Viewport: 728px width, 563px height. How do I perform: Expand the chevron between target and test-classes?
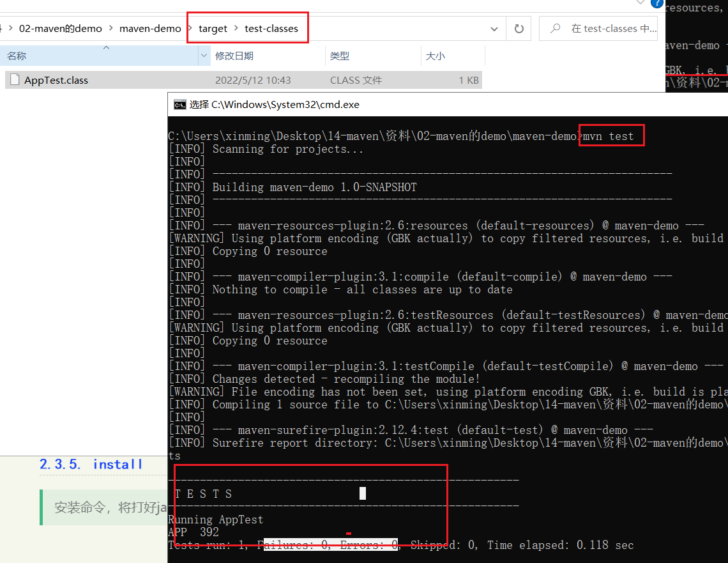click(x=236, y=29)
